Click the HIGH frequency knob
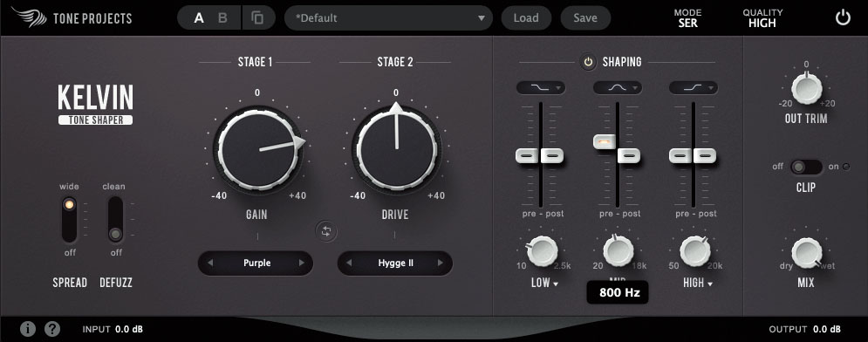This screenshot has width=868, height=342. point(694,250)
